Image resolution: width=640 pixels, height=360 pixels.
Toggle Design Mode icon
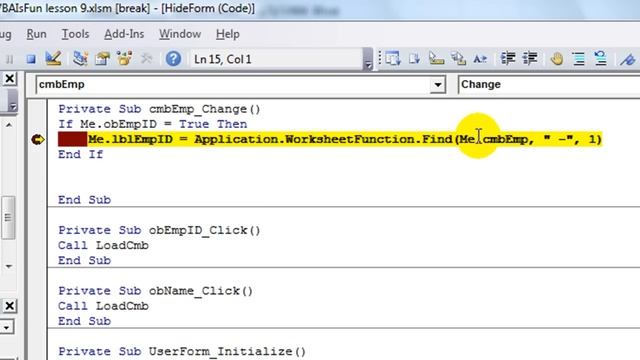click(53, 59)
